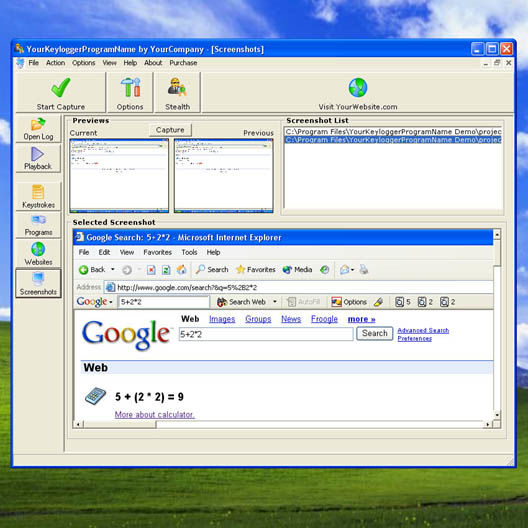The width and height of the screenshot is (528, 528).
Task: Open the Options tools icon
Action: (x=130, y=87)
